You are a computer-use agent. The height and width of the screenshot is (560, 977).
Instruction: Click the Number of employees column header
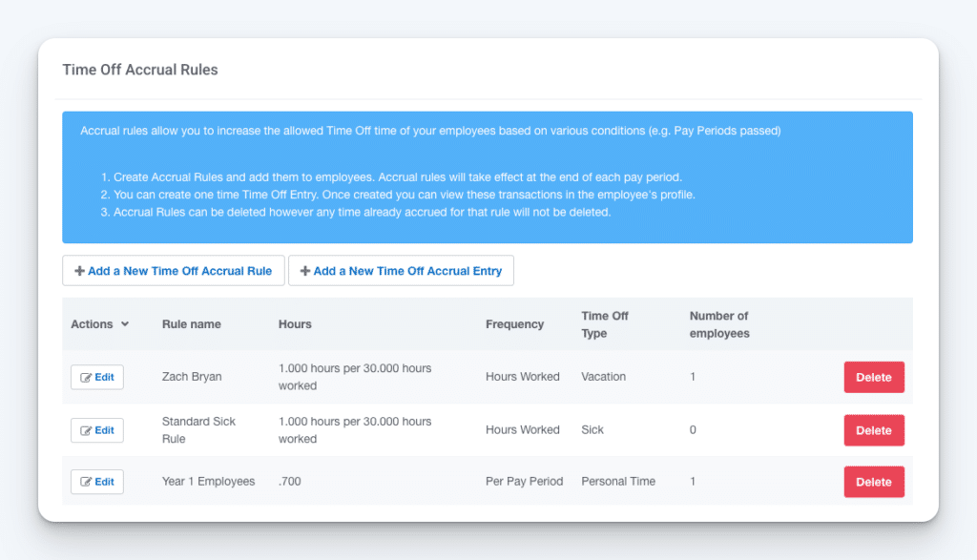click(x=719, y=324)
